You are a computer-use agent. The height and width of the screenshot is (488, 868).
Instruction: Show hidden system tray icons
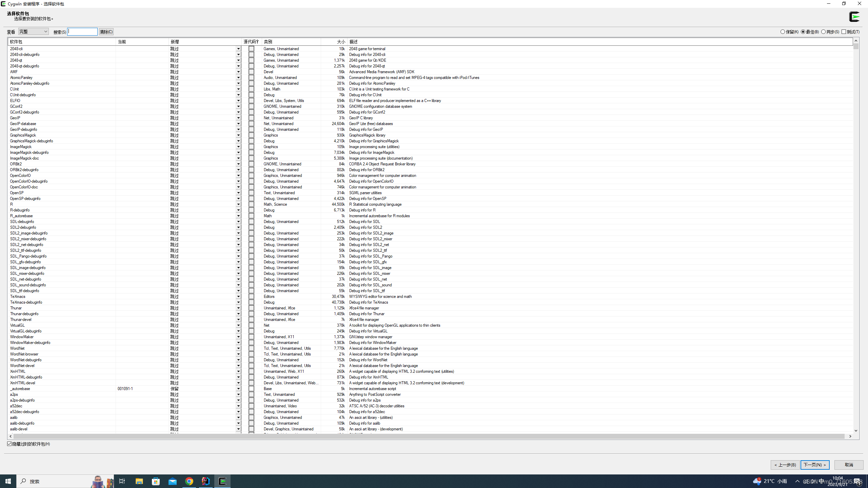tap(797, 481)
